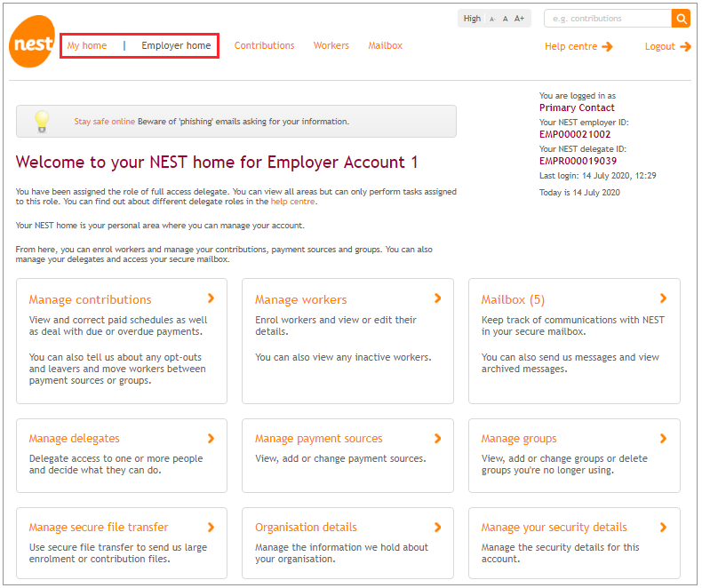Click the Welcome to your NEST home heading
Image resolution: width=702 pixels, height=588 pixels.
tap(217, 162)
